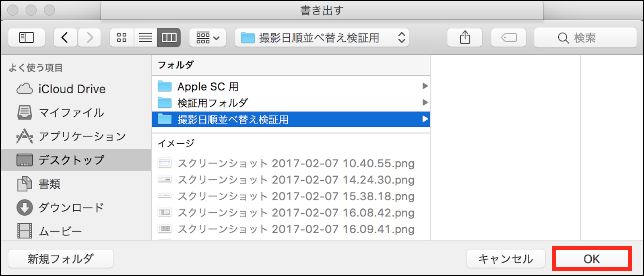Select column view mode
Image resolution: width=644 pixels, height=276 pixels.
(169, 38)
